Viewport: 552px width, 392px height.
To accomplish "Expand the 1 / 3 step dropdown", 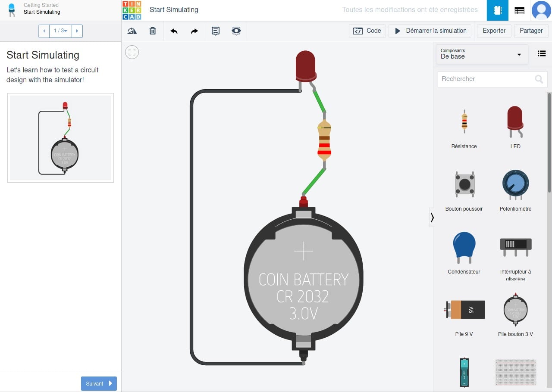I will 60,31.
